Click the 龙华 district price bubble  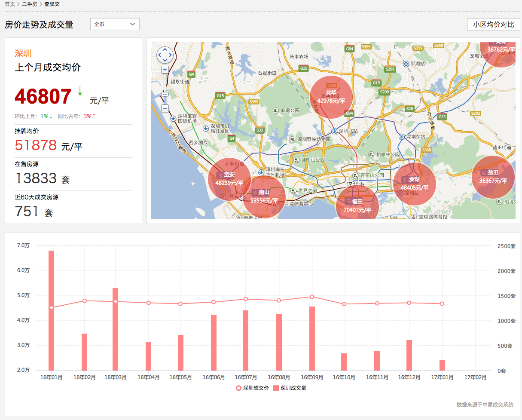331,97
